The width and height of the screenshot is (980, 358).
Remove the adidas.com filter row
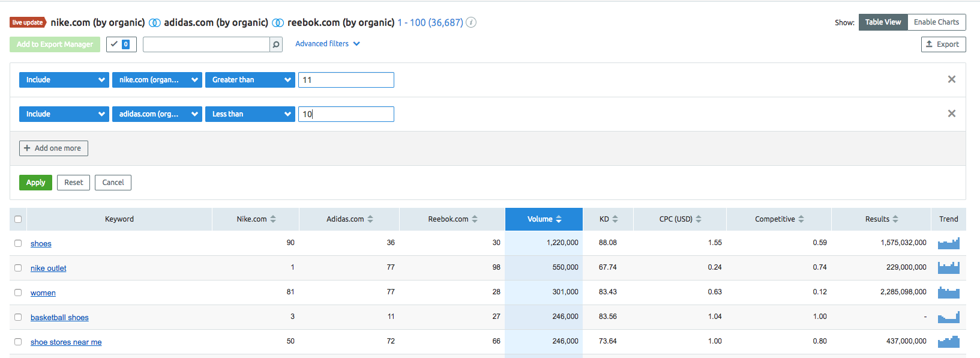pos(951,114)
